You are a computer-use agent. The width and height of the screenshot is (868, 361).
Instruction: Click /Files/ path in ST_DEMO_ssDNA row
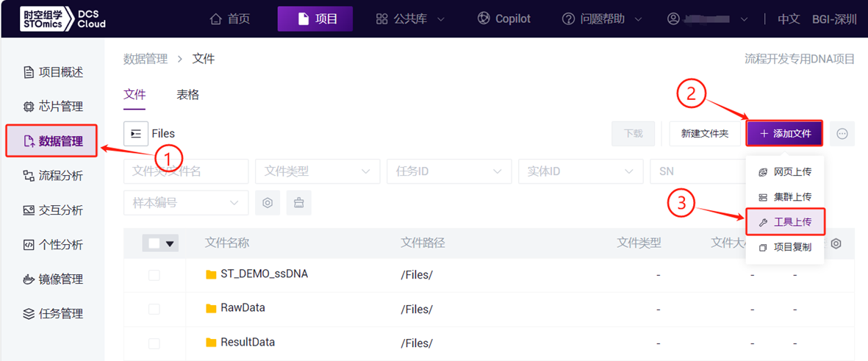click(416, 275)
